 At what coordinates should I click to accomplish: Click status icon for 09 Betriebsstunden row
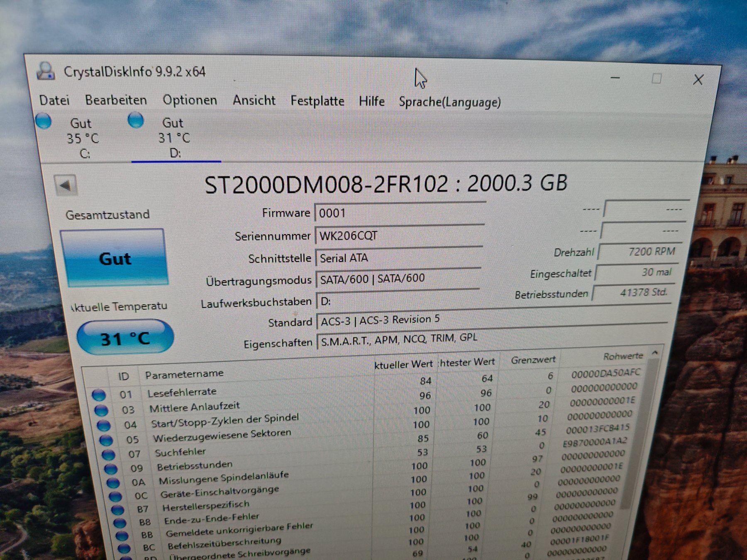coord(110,469)
